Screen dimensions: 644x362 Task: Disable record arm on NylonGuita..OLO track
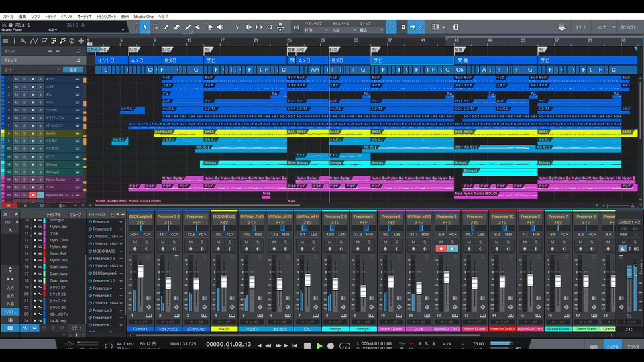pyautogui.click(x=32, y=195)
